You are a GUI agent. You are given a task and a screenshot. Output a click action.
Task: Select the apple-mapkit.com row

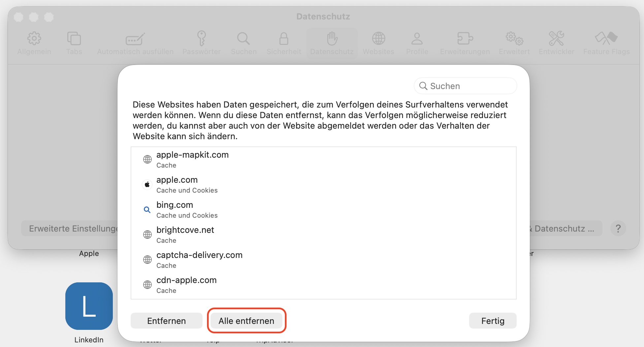click(324, 160)
